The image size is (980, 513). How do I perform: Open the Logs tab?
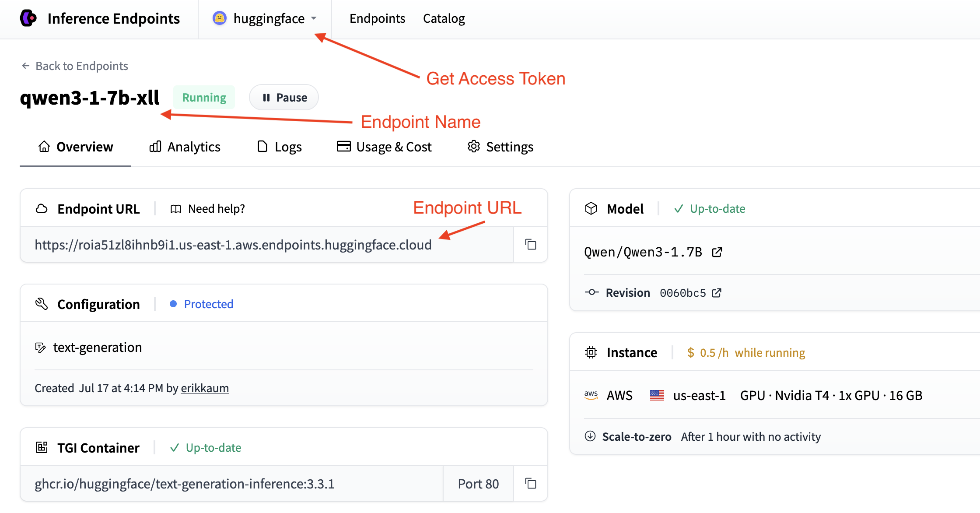(279, 147)
